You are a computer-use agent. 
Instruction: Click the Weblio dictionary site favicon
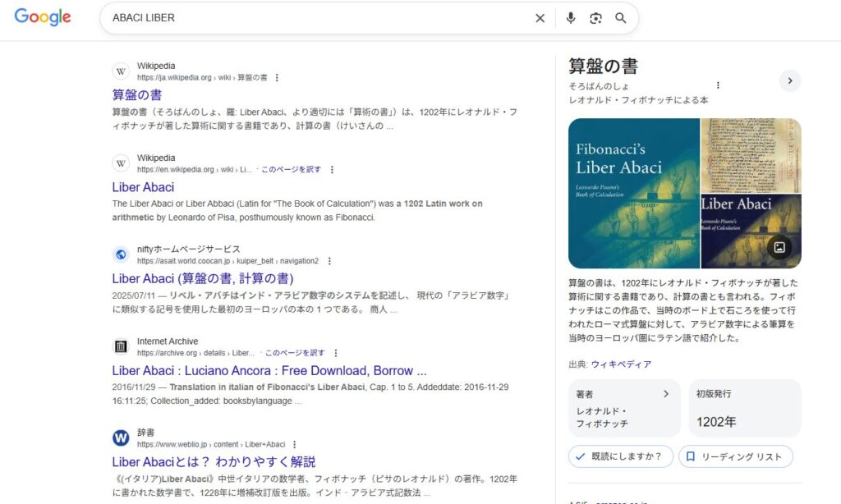pos(121,438)
